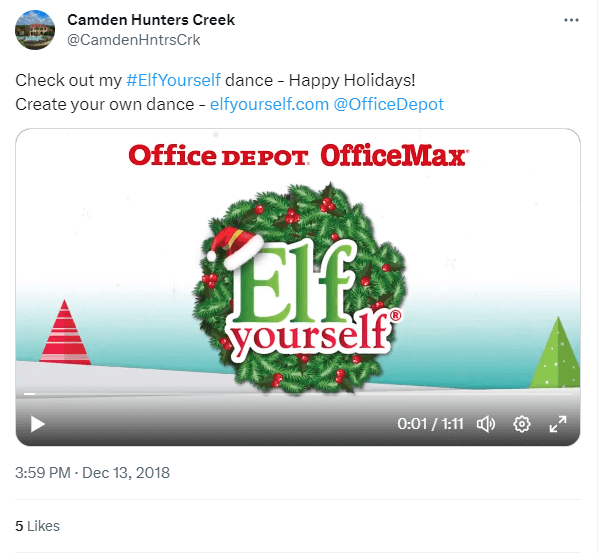Screen dimensions: 601x553
Task: Click the red striped tree graphic
Action: 67,332
